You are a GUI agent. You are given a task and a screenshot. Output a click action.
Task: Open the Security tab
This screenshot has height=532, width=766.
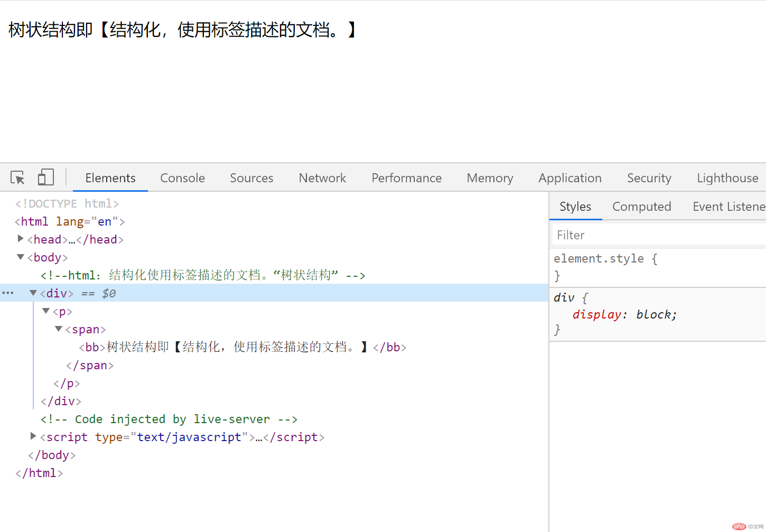pos(649,178)
